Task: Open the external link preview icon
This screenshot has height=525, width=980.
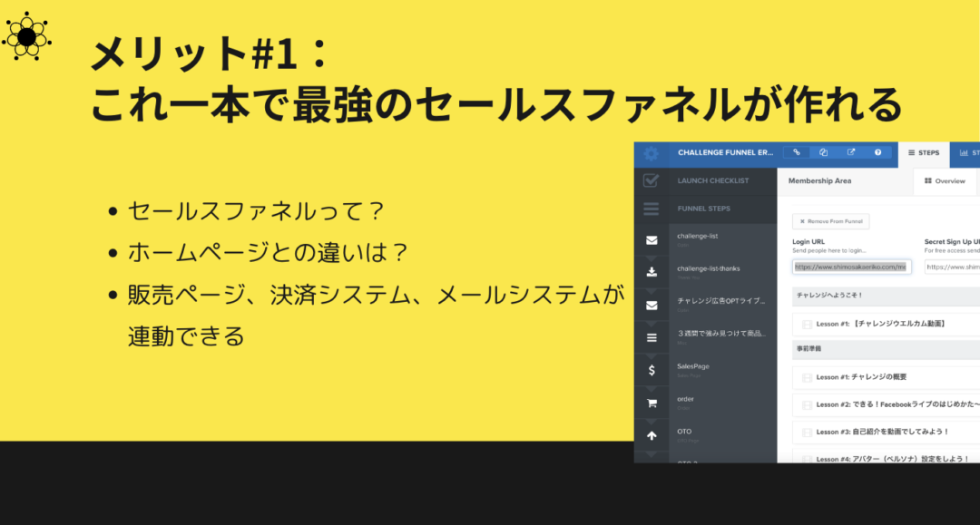Action: click(x=851, y=153)
